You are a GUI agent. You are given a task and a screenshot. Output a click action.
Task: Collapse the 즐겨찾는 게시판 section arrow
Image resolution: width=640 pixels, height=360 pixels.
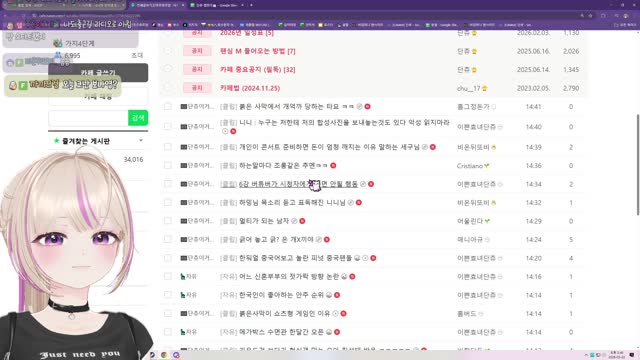(141, 140)
